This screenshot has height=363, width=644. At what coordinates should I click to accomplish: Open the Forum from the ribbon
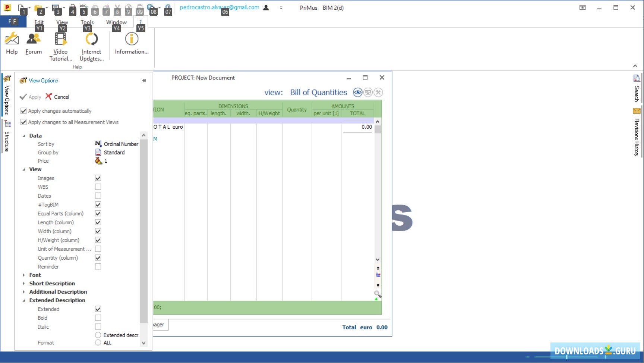(x=34, y=43)
